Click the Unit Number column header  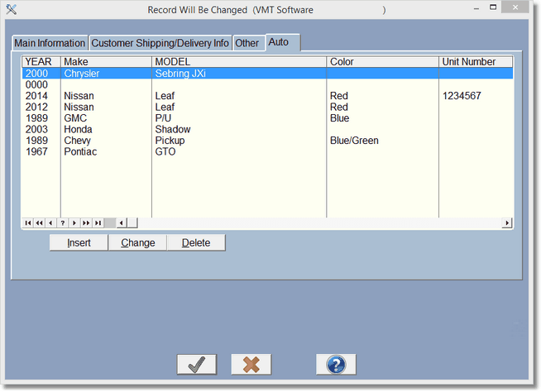[x=476, y=62]
